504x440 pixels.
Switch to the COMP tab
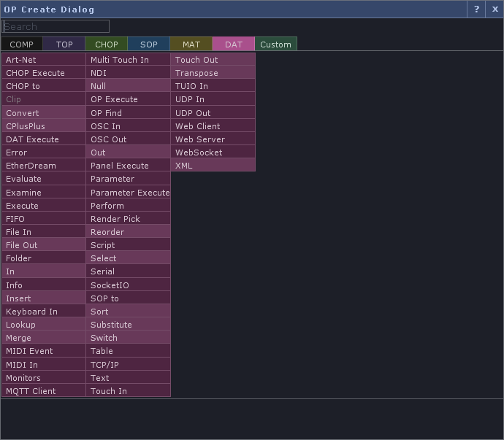tap(21, 45)
